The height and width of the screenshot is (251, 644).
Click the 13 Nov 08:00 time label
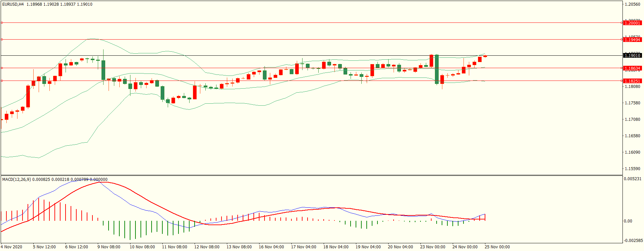pyautogui.click(x=239, y=247)
